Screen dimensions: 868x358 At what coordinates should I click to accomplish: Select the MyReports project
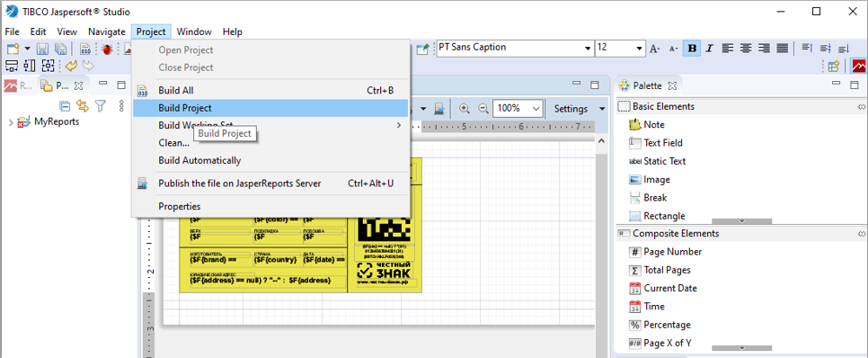pos(57,122)
